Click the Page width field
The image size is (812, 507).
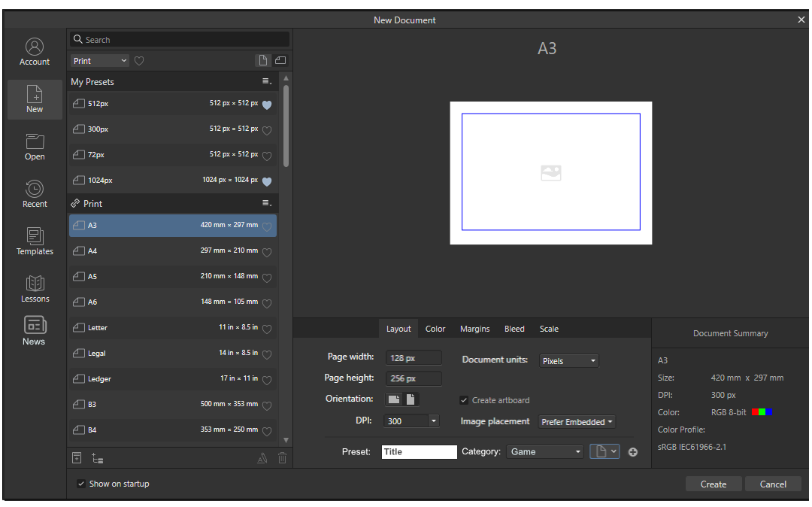pyautogui.click(x=414, y=358)
